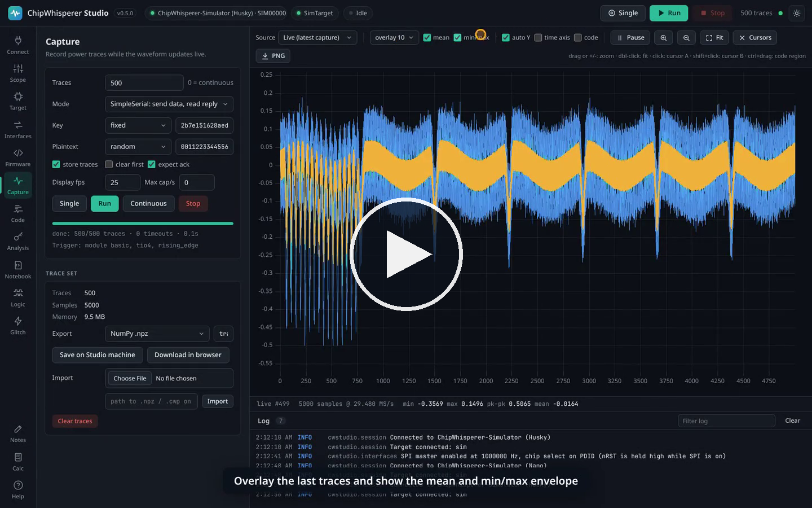The height and width of the screenshot is (508, 812).
Task: Select the Capture sidebar item
Action: (x=18, y=186)
